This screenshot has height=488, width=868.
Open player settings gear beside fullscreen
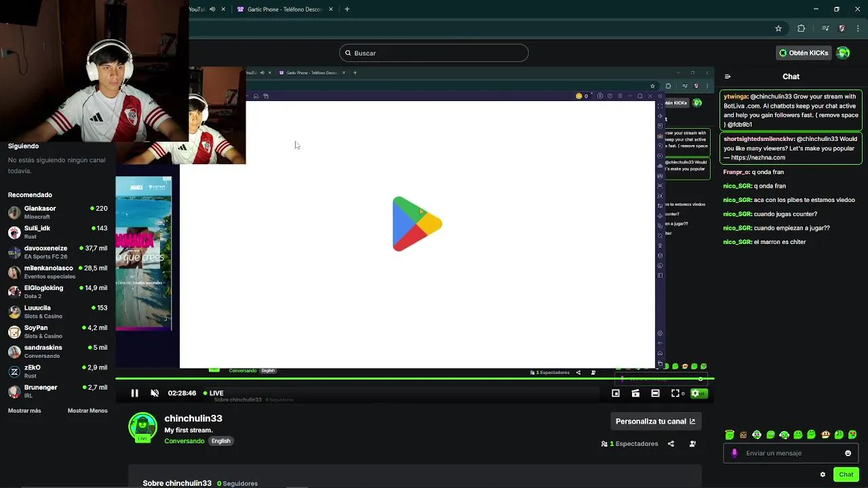695,393
